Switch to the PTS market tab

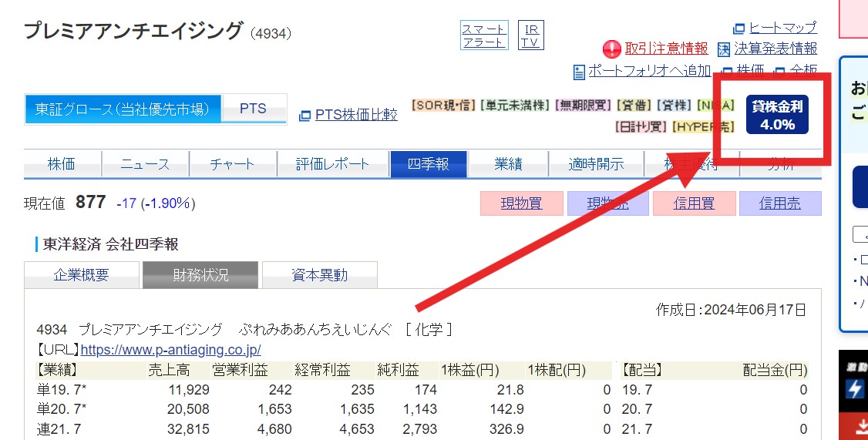click(253, 109)
